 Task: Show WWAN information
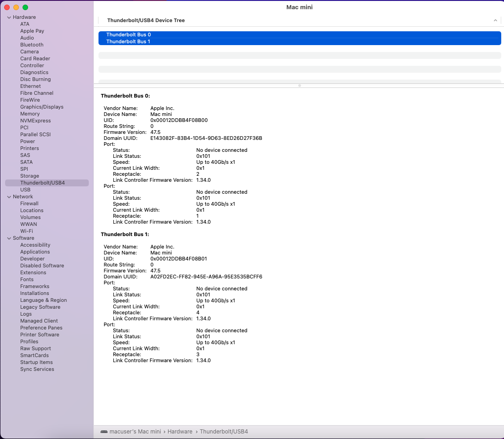29,224
